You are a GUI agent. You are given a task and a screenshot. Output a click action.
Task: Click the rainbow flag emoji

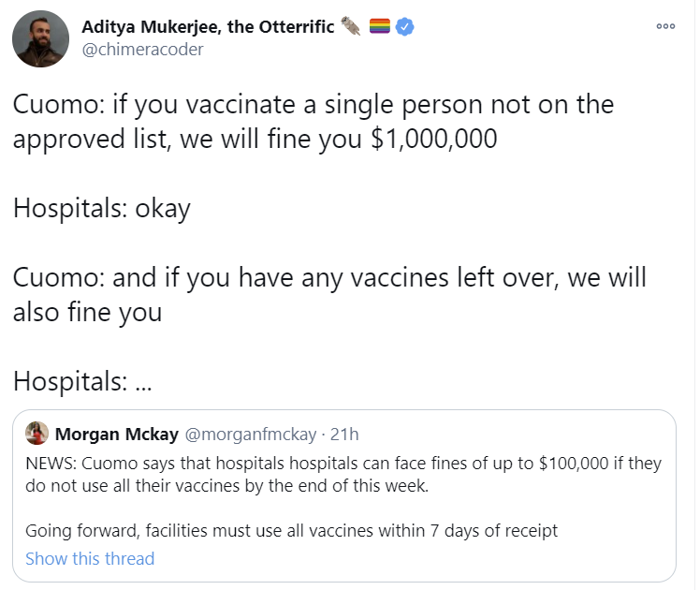[x=380, y=27]
